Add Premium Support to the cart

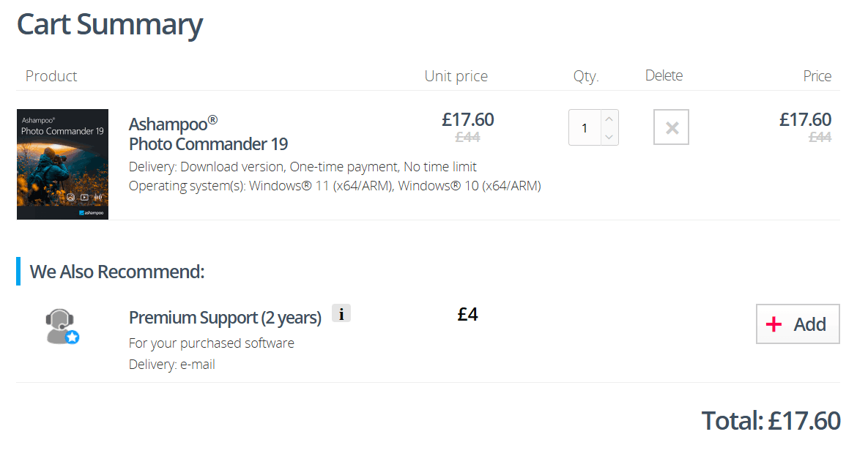click(x=798, y=324)
